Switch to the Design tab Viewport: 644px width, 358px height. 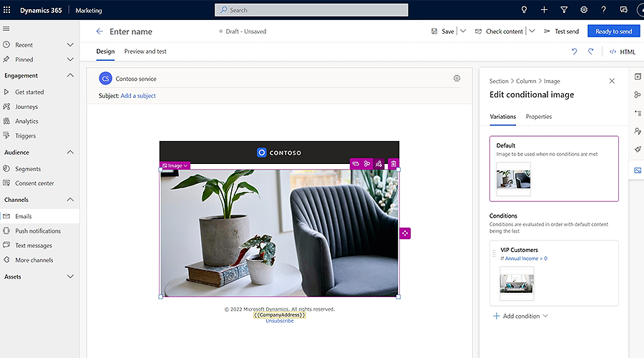coord(105,52)
